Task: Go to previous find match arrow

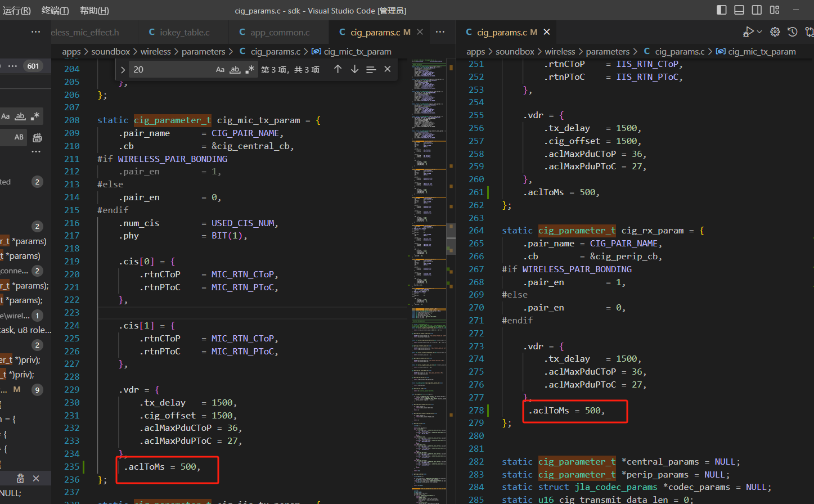Action: [x=338, y=69]
